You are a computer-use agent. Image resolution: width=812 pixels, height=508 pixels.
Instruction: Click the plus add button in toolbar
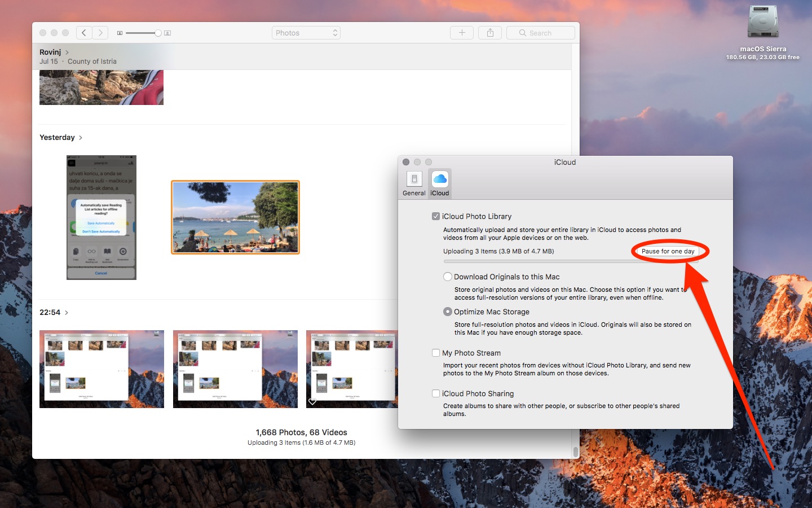click(x=461, y=33)
